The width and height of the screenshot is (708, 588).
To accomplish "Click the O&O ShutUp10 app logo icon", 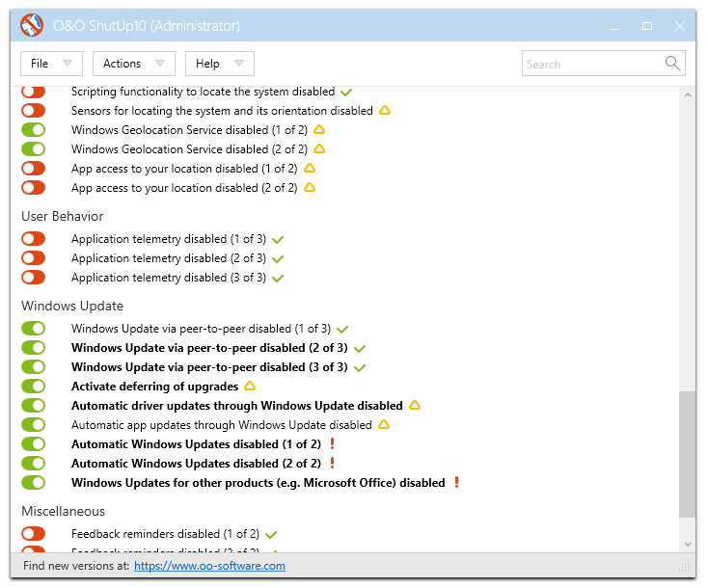I will coord(32,25).
